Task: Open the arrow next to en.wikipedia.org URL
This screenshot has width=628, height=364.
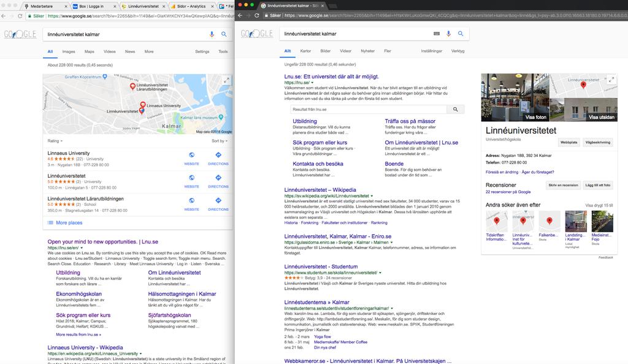Action: 140,354
